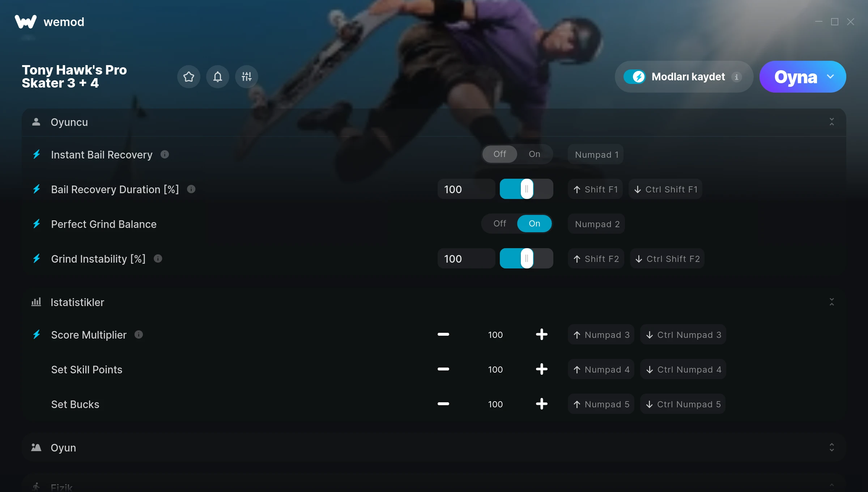Click the favorite star icon
Screen dimensions: 868x492
click(188, 77)
